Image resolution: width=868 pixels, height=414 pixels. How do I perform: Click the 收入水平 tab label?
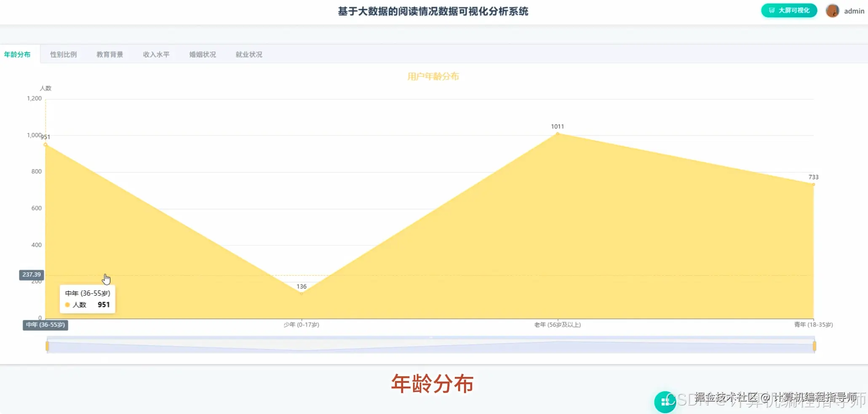click(x=156, y=54)
